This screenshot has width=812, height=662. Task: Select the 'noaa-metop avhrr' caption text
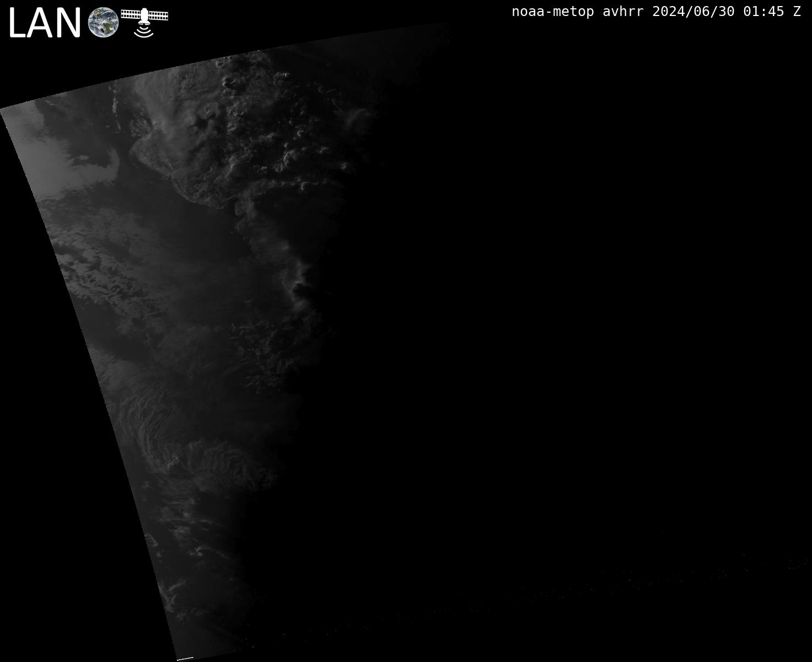[577, 12]
